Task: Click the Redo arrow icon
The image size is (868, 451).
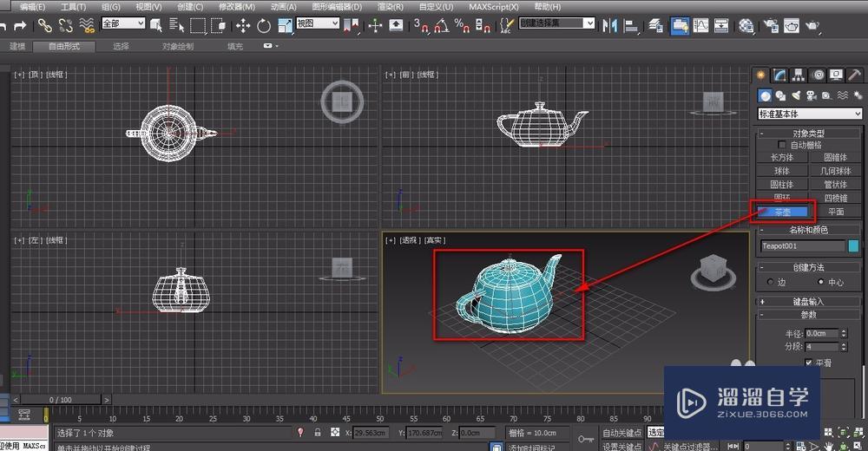Action: tap(20, 25)
